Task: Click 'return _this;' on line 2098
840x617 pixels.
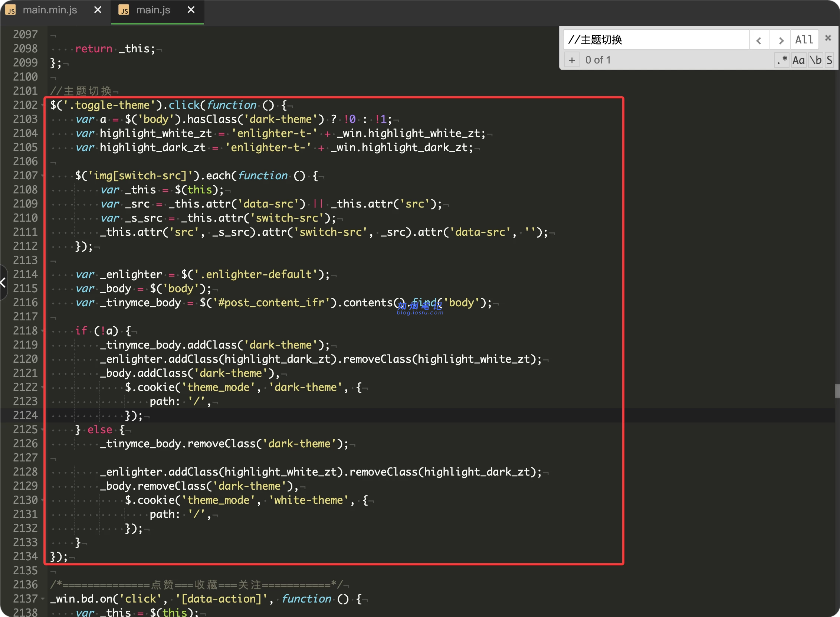Action: pyautogui.click(x=115, y=49)
